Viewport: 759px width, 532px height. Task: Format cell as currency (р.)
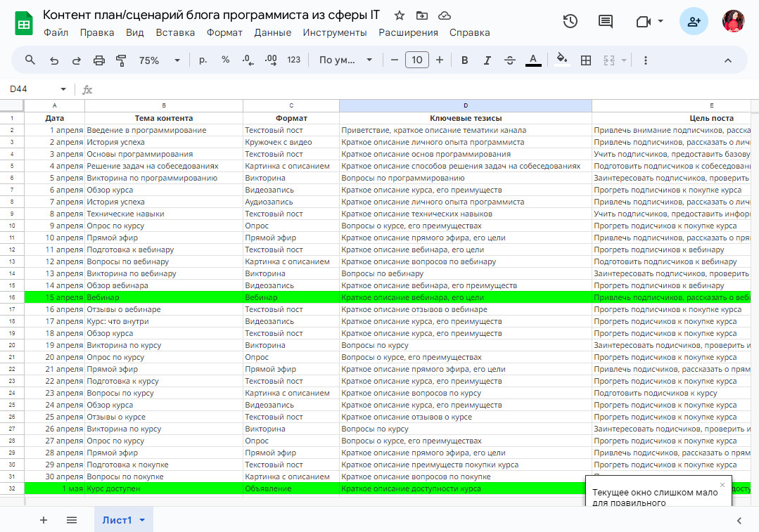pyautogui.click(x=203, y=60)
